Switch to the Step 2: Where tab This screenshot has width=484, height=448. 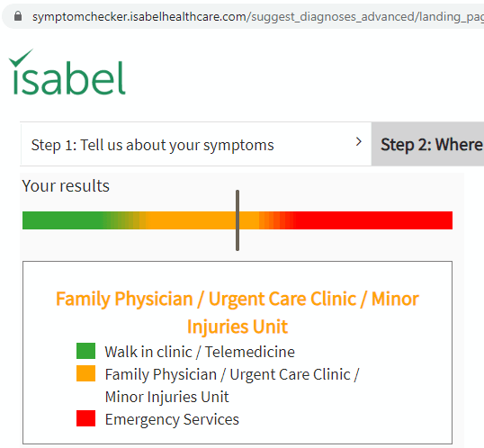tap(428, 144)
